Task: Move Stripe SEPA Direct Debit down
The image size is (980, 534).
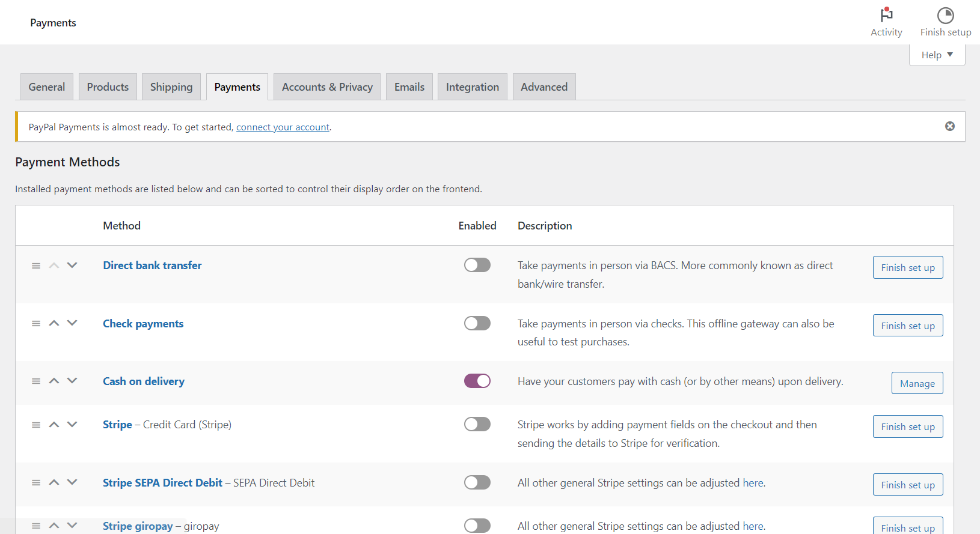Action: (72, 482)
